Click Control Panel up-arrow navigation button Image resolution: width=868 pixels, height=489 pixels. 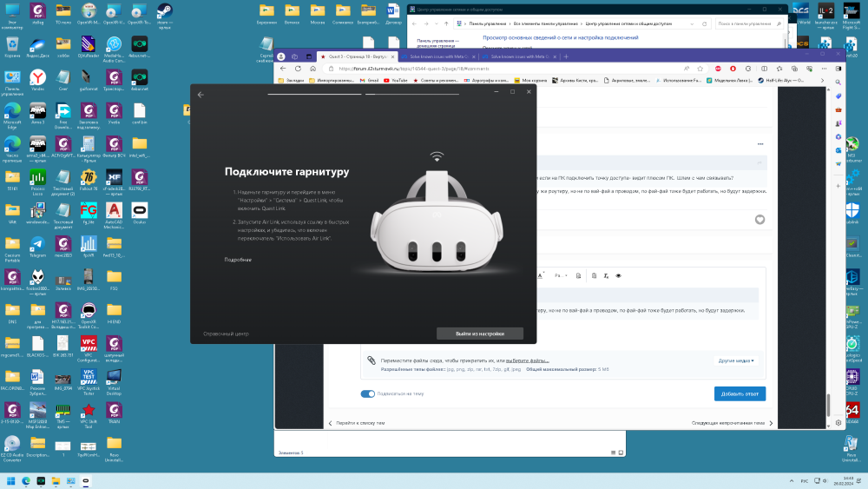[446, 23]
